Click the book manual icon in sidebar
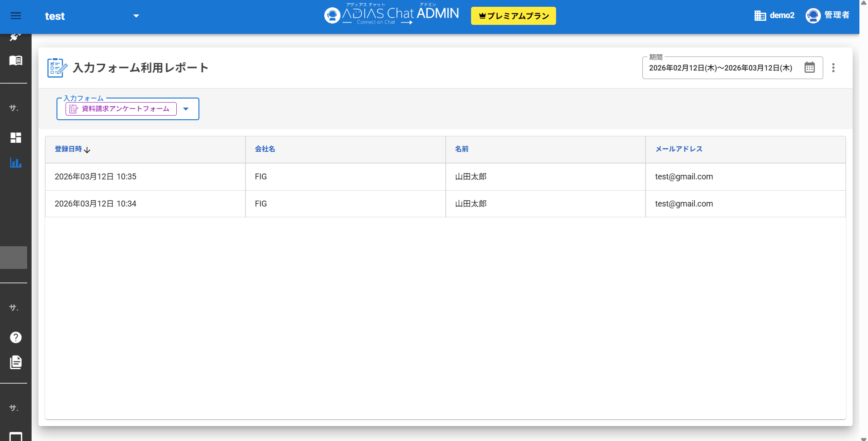This screenshot has width=868, height=441. [x=16, y=61]
